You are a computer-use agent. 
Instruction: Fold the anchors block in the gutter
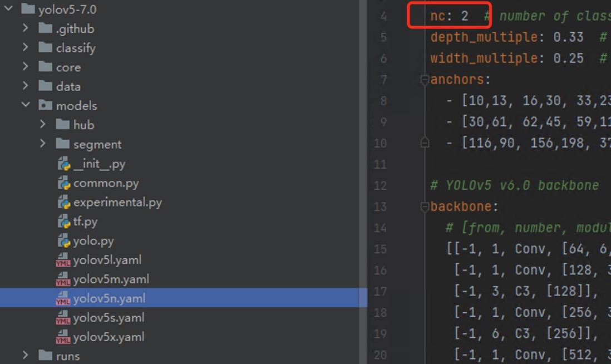(425, 80)
